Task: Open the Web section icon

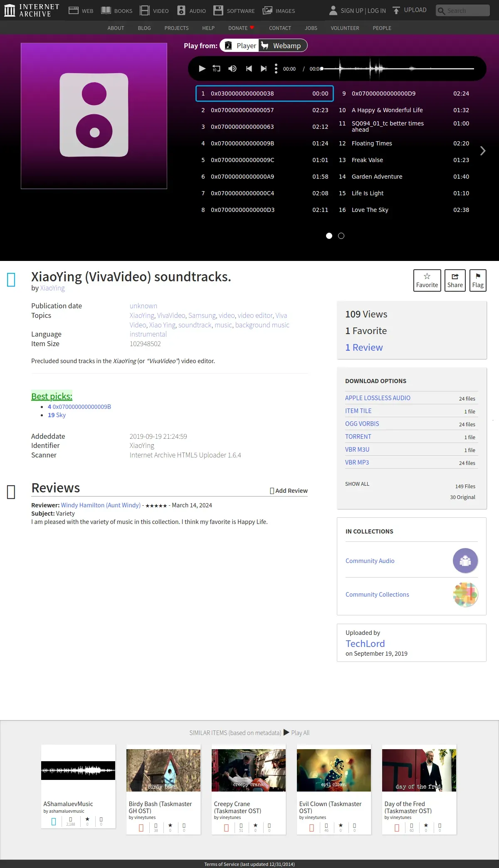Action: (74, 10)
